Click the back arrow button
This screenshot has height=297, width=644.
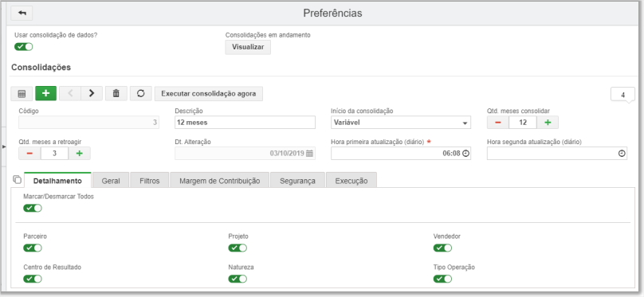click(x=22, y=13)
